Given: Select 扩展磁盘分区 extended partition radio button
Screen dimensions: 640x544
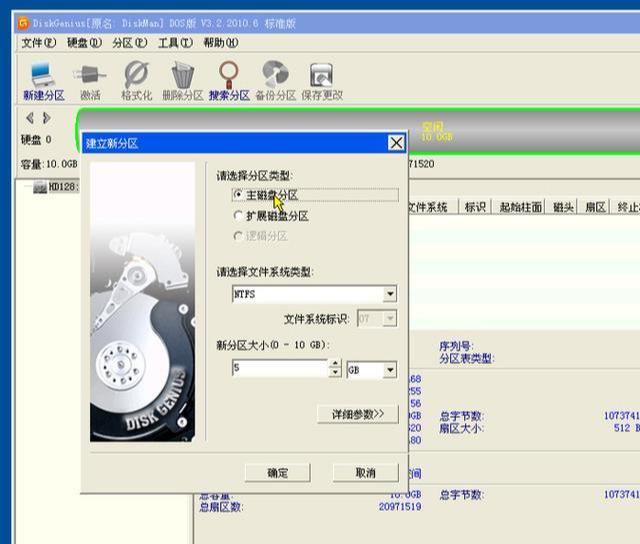Looking at the screenshot, I should pyautogui.click(x=238, y=215).
